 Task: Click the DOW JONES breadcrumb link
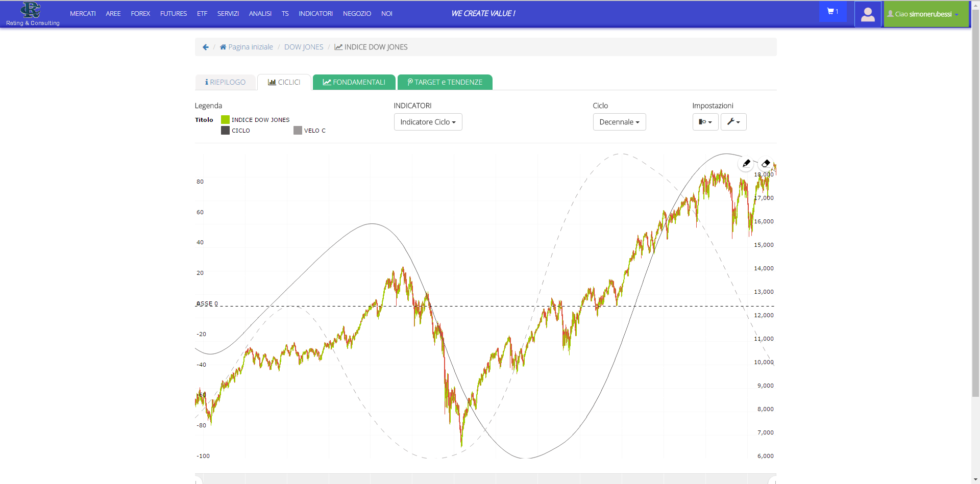coord(304,47)
